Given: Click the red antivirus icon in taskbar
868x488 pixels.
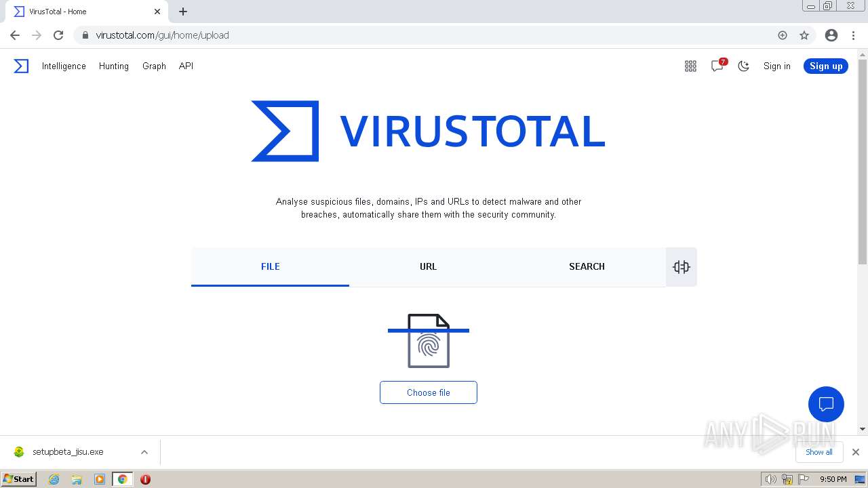Looking at the screenshot, I should pos(145,479).
